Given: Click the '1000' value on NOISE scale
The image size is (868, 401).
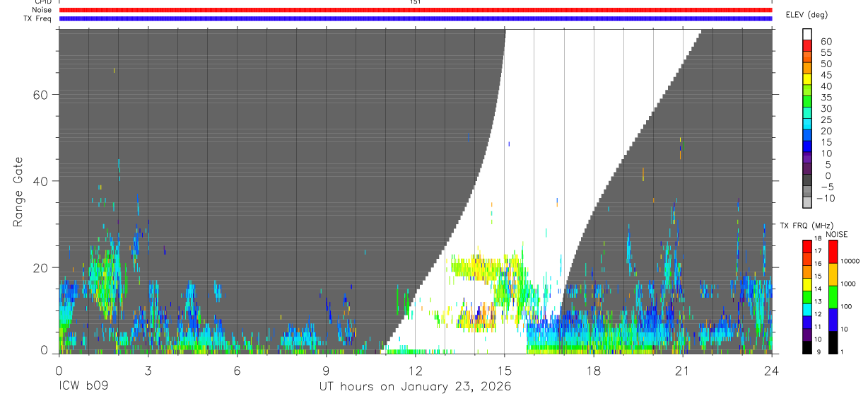Looking at the screenshot, I should (x=849, y=283).
